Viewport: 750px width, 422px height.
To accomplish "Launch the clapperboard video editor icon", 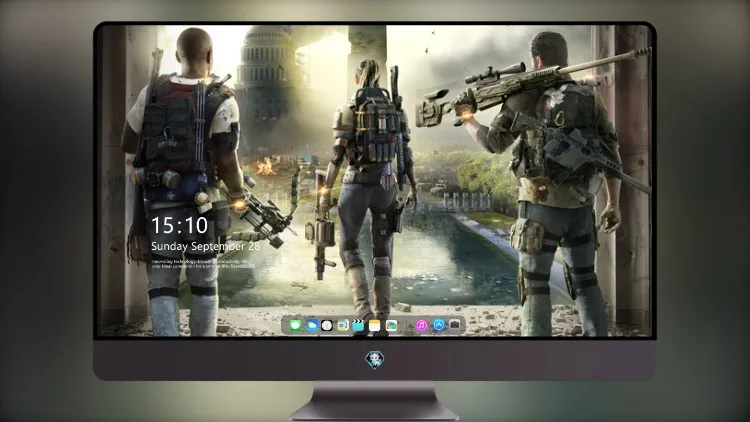I will [x=358, y=326].
